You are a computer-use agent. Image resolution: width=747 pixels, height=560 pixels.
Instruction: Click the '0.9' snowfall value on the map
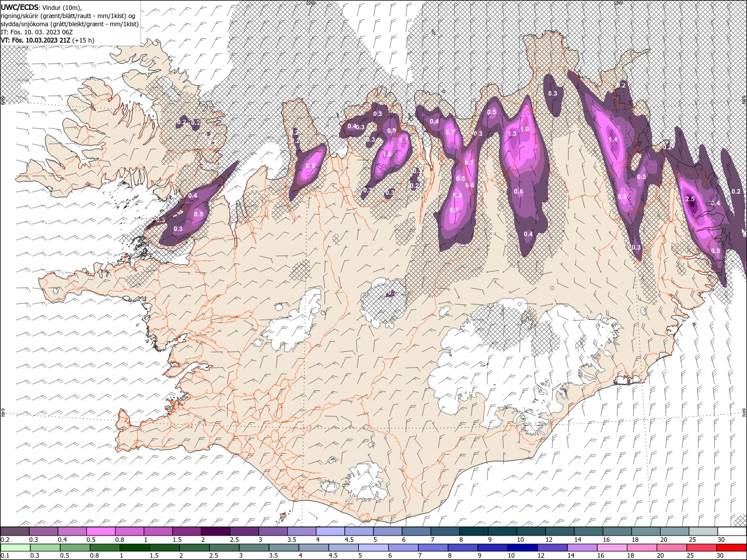(310, 166)
